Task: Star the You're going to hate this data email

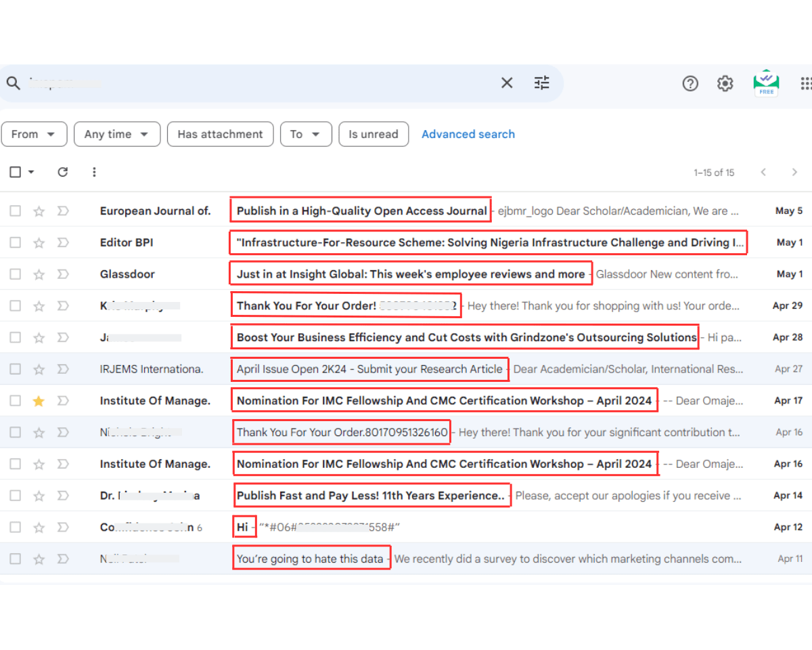Action: pos(39,559)
